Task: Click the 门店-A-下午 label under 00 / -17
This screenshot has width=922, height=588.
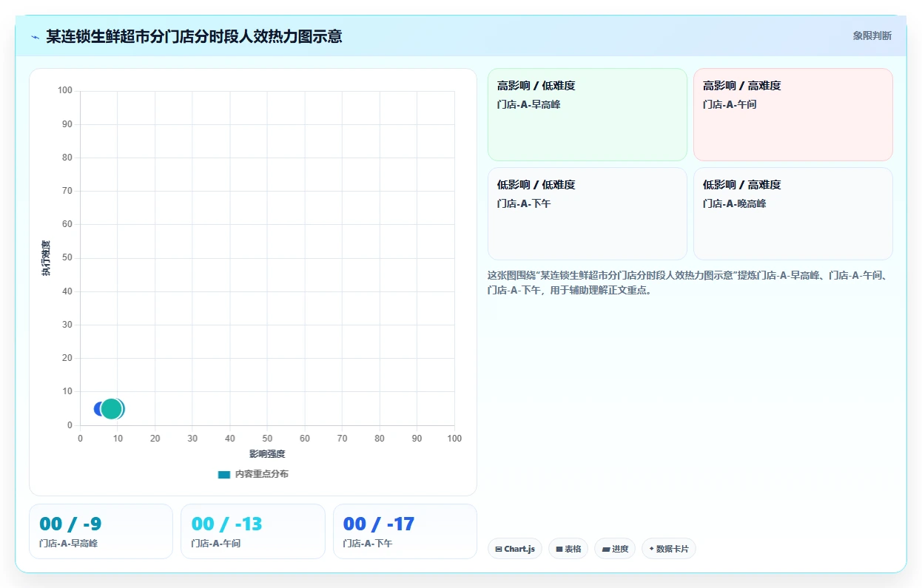Action: (x=368, y=544)
